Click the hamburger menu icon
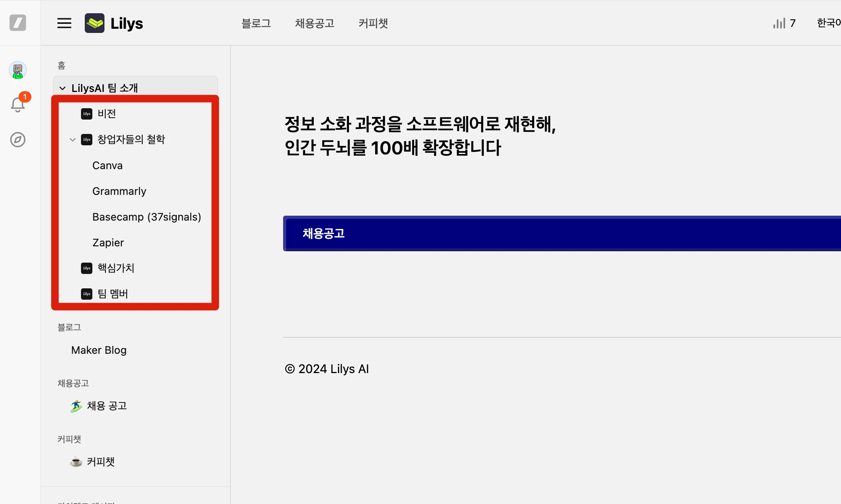This screenshot has width=841, height=504. point(64,23)
